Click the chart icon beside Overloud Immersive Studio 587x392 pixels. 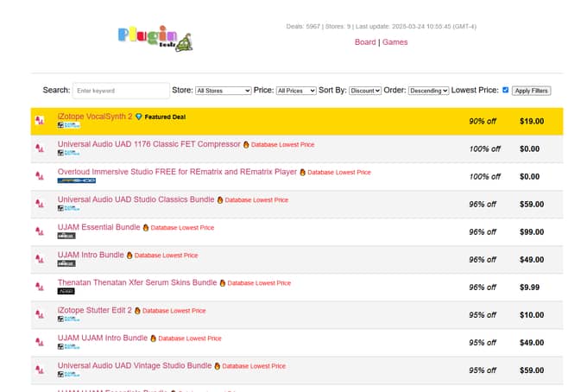pyautogui.click(x=40, y=176)
